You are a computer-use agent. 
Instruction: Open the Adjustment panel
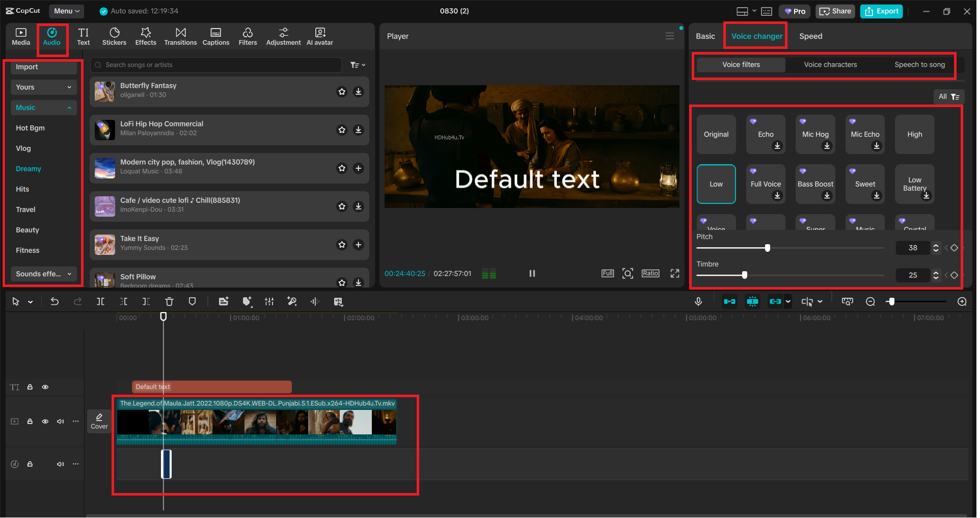284,36
